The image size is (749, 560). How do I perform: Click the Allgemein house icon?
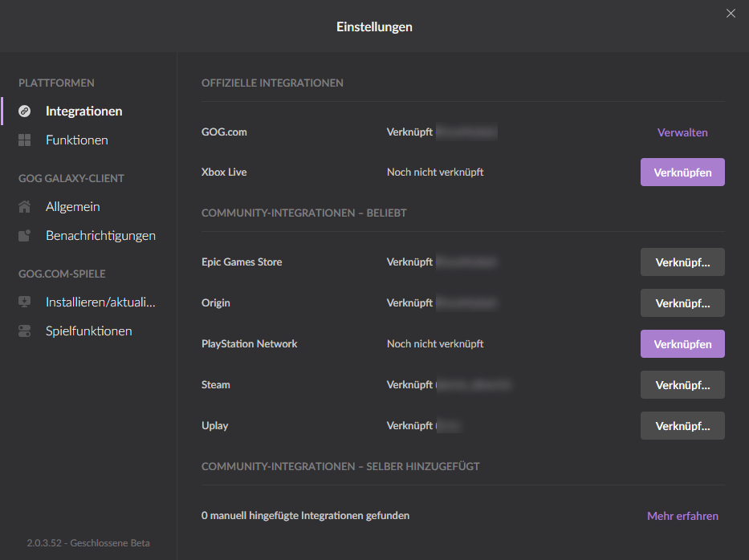pos(24,207)
